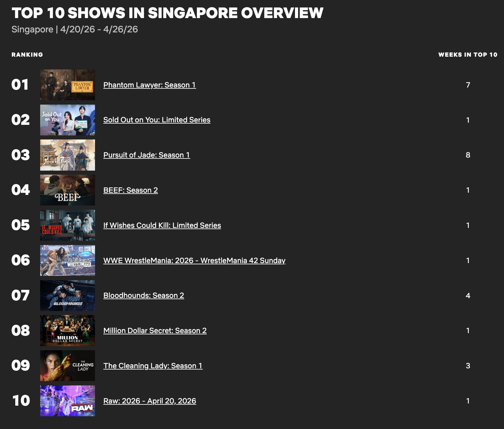The image size is (504, 429).
Task: Select rank number 05 beside If Wishes Could Kill
Action: [21, 225]
